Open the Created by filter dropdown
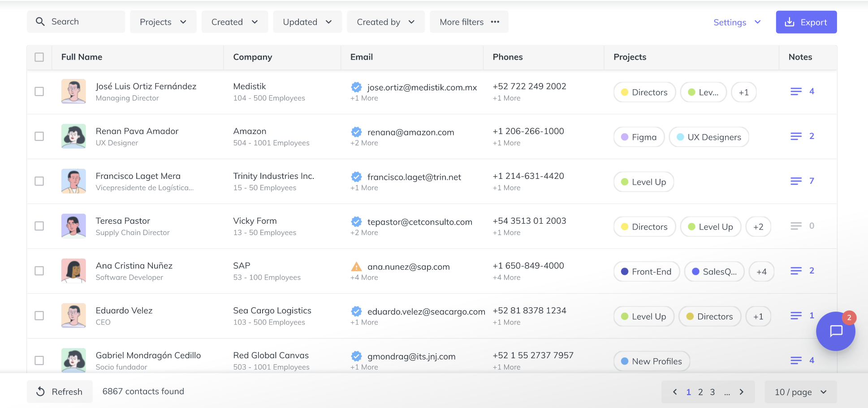This screenshot has width=868, height=408. [x=385, y=22]
